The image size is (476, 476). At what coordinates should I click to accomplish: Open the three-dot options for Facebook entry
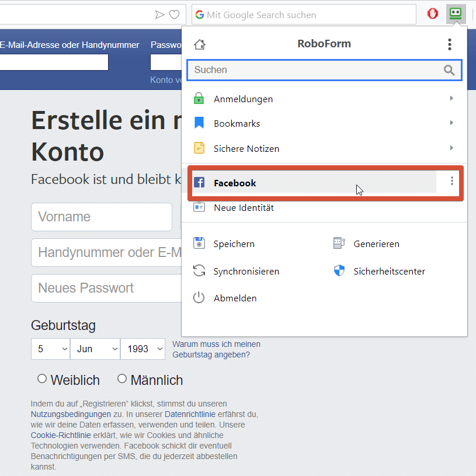tap(452, 181)
